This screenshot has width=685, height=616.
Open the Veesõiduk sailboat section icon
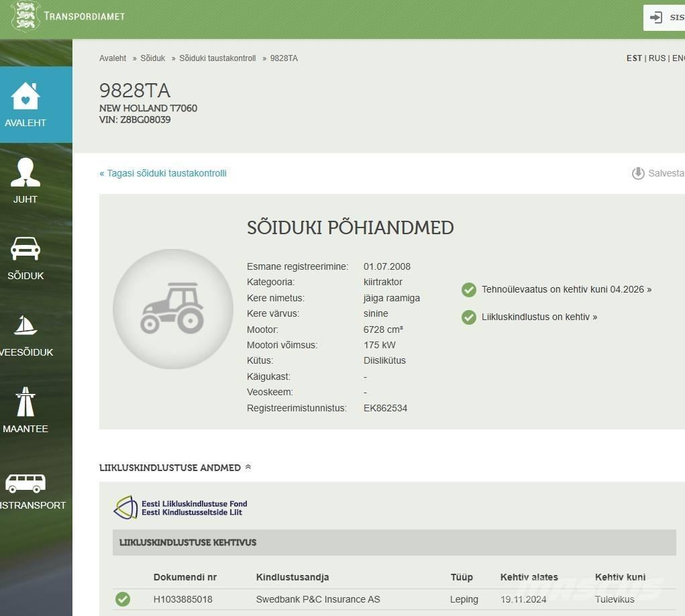[x=25, y=325]
